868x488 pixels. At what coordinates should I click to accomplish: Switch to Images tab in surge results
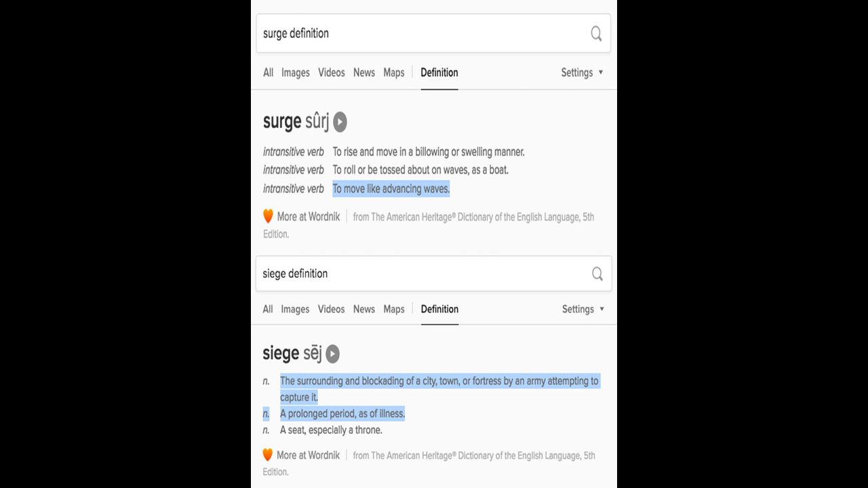click(295, 73)
